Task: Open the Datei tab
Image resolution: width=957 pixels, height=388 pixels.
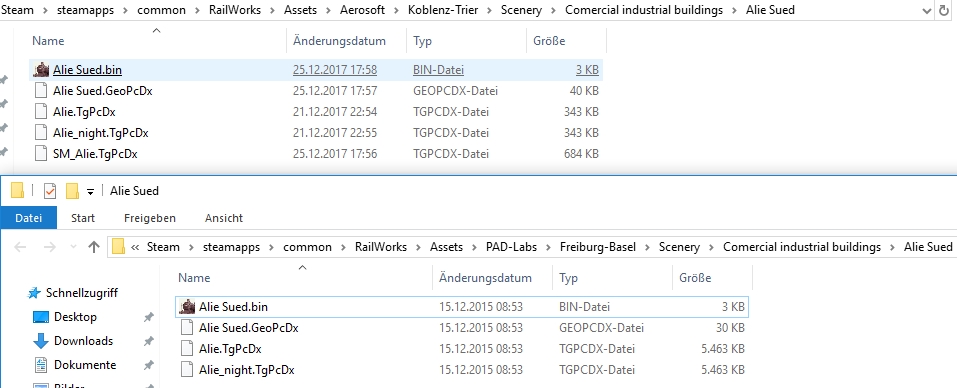Action: (29, 218)
